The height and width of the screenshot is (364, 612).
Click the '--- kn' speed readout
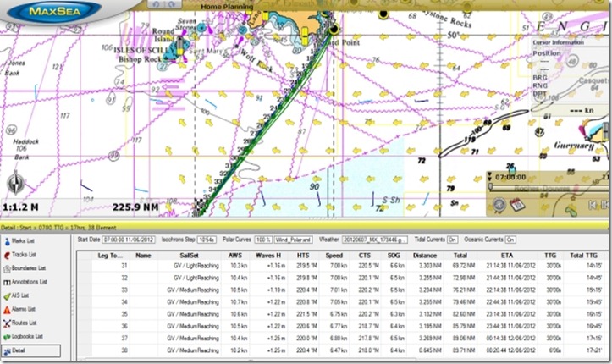[x=582, y=110]
